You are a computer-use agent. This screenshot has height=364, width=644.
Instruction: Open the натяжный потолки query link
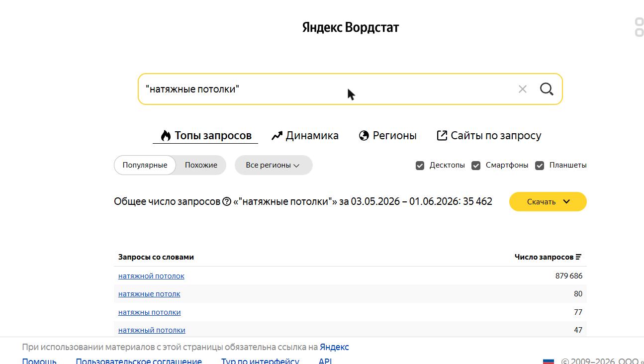pyautogui.click(x=152, y=330)
